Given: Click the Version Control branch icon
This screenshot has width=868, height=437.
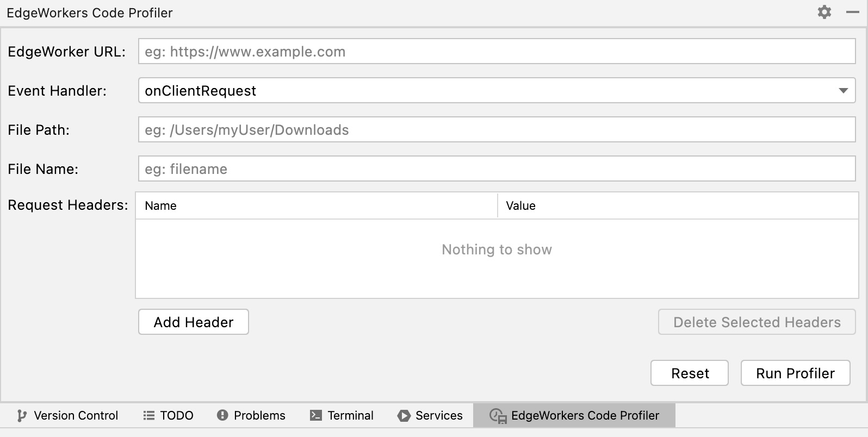Looking at the screenshot, I should click(x=21, y=416).
